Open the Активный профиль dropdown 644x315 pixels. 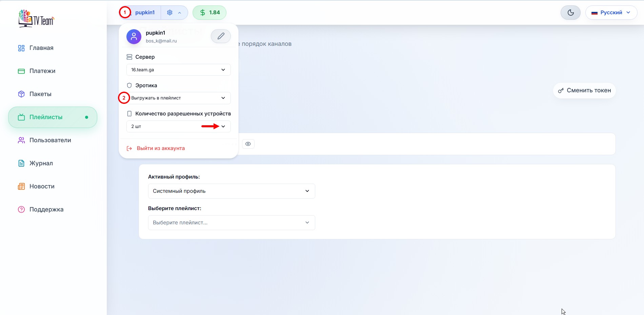coord(231,191)
